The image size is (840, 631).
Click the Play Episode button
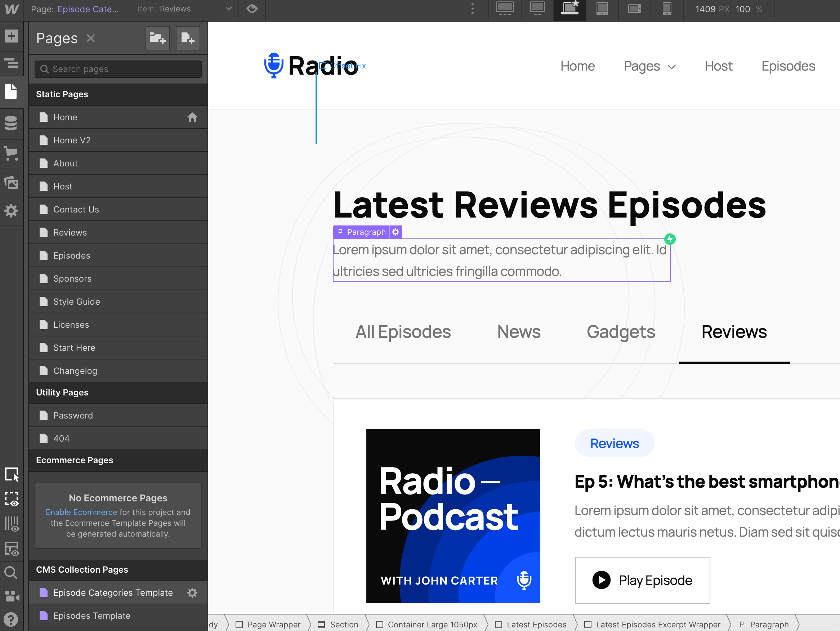pyautogui.click(x=642, y=580)
